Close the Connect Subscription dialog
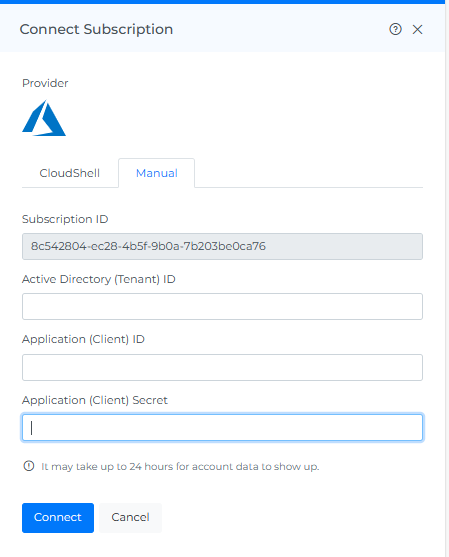 point(417,29)
